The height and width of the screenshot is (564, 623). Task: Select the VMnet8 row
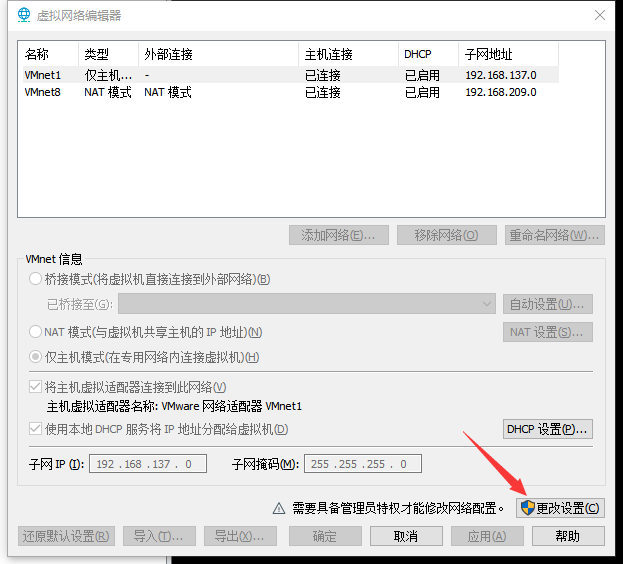pos(290,92)
